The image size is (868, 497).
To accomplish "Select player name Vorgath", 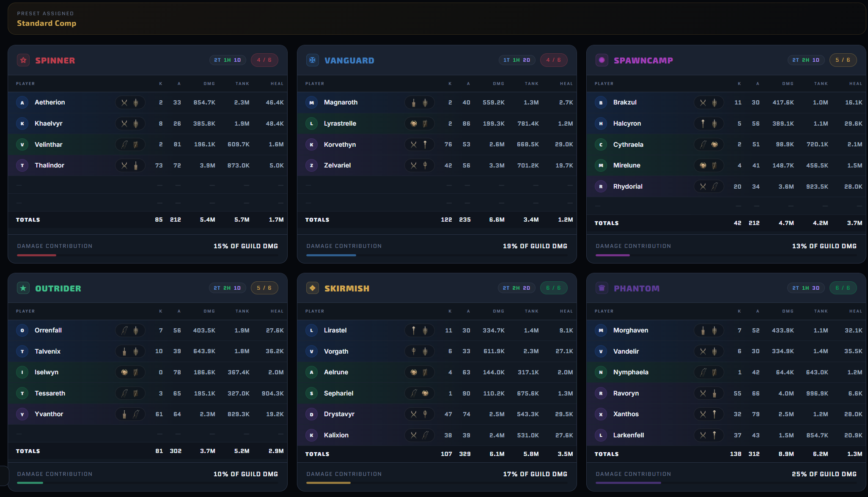I will (x=336, y=351).
